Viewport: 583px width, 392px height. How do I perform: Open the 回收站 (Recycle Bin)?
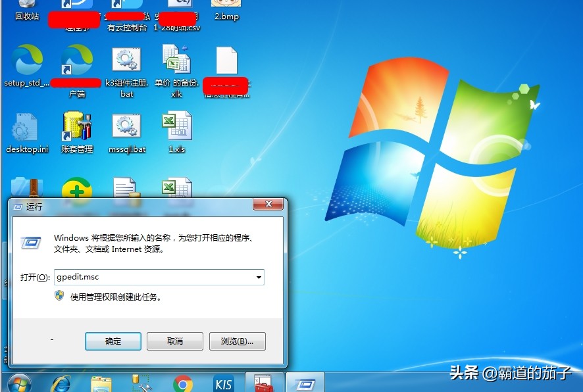click(x=26, y=10)
